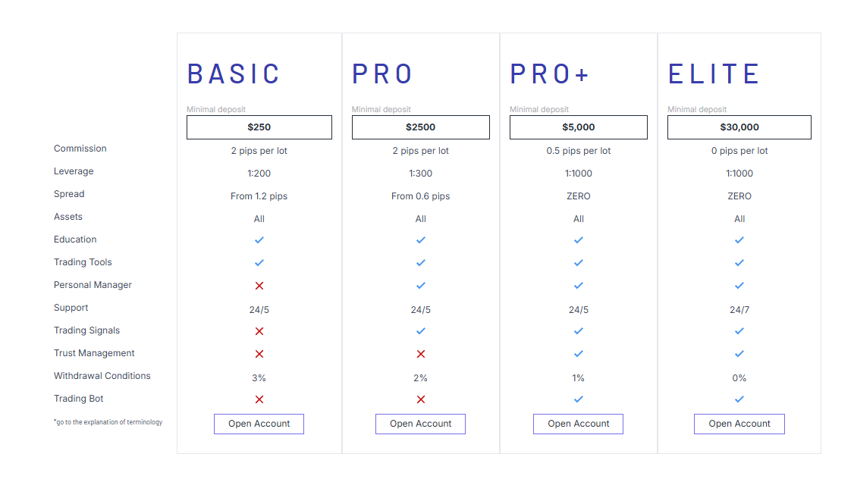The image size is (854, 504).
Task: Click the PRO+ plan heading
Action: (550, 74)
